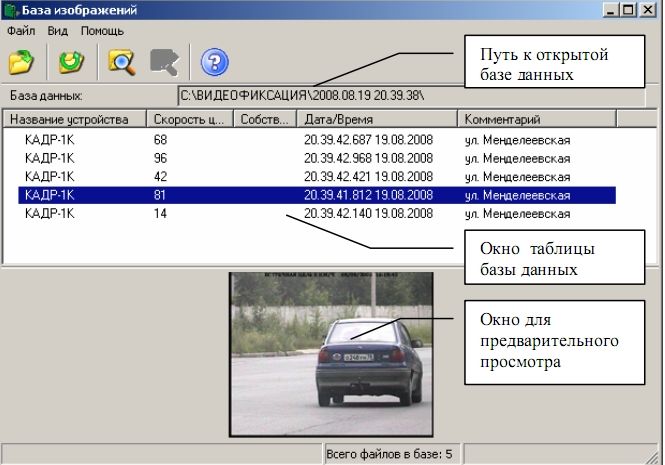Open the Помощь menu

click(102, 31)
